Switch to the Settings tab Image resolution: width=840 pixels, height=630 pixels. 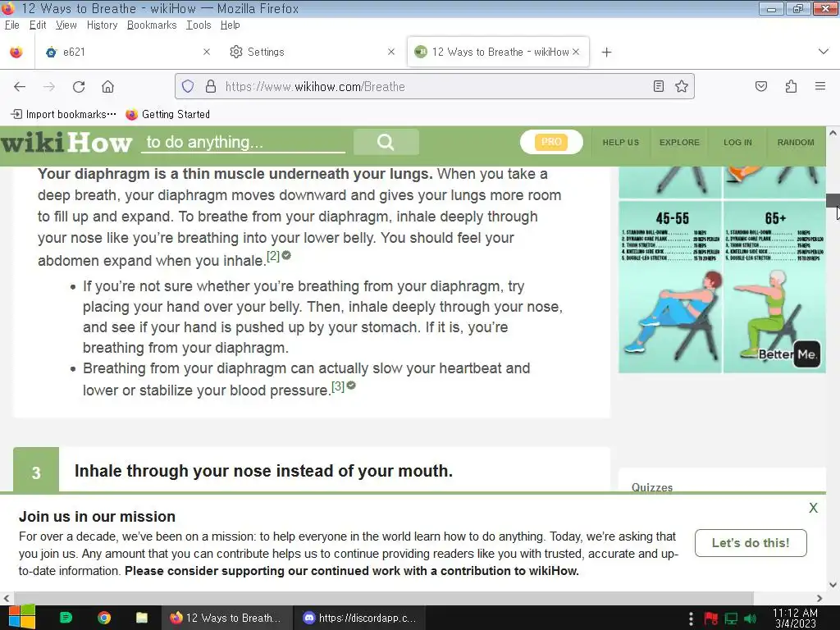click(x=311, y=52)
